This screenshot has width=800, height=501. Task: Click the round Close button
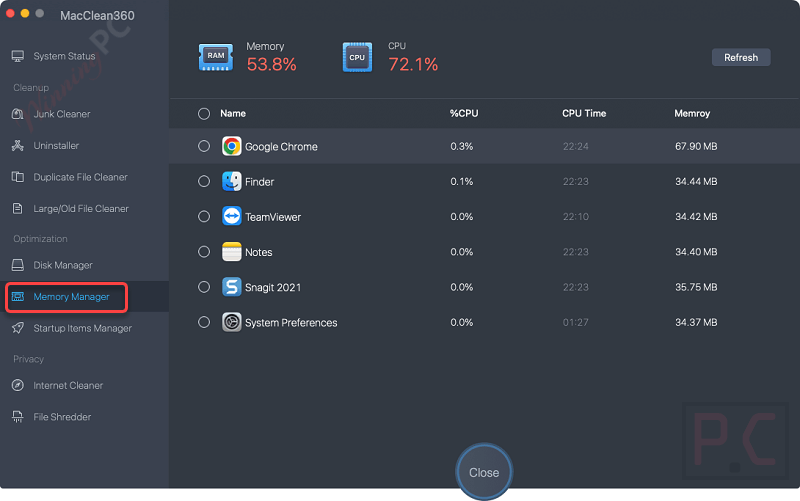484,472
